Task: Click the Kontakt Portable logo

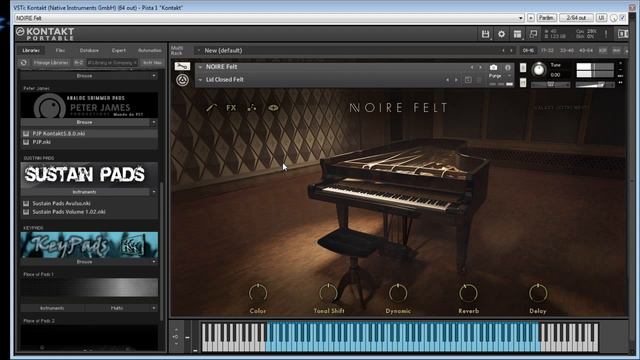Action: coord(45,34)
